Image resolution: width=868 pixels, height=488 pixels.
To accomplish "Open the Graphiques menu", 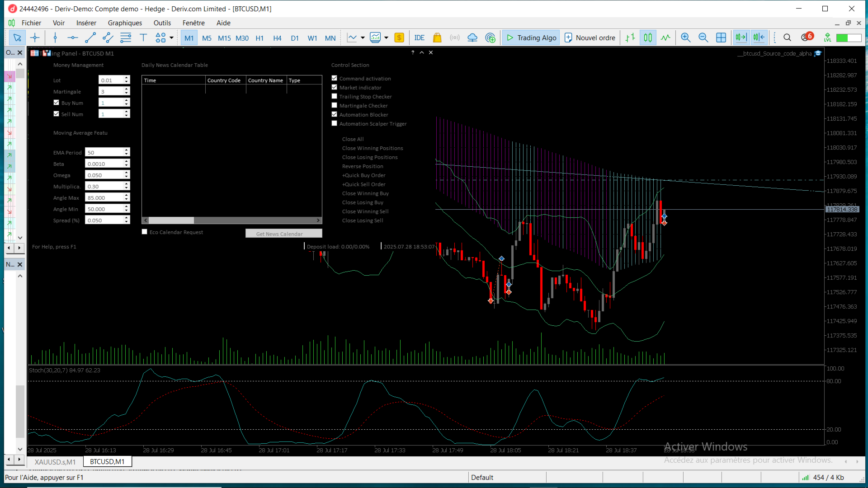I will click(x=125, y=23).
